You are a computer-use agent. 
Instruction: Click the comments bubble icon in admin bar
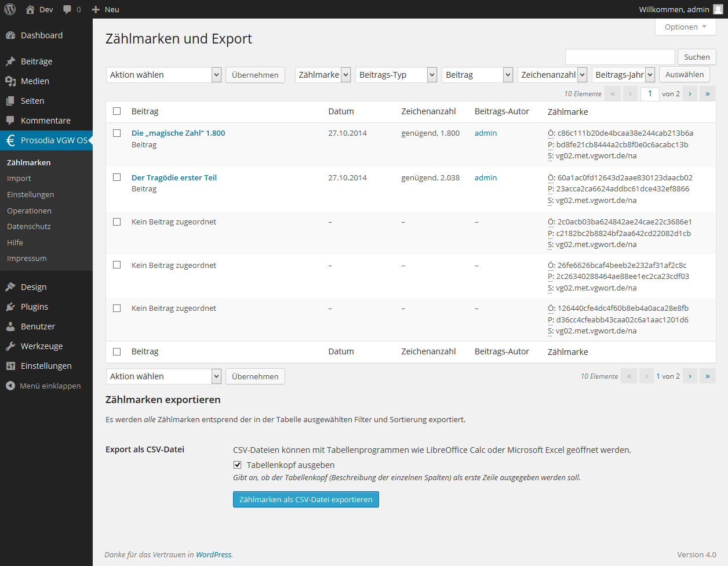68,9
